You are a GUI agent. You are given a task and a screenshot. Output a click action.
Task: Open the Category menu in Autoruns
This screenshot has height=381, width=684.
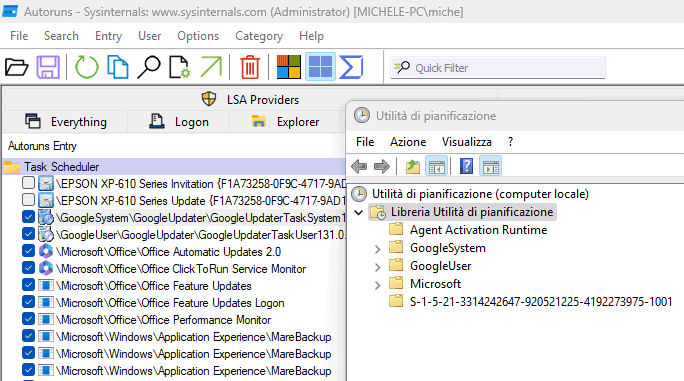[x=259, y=36]
